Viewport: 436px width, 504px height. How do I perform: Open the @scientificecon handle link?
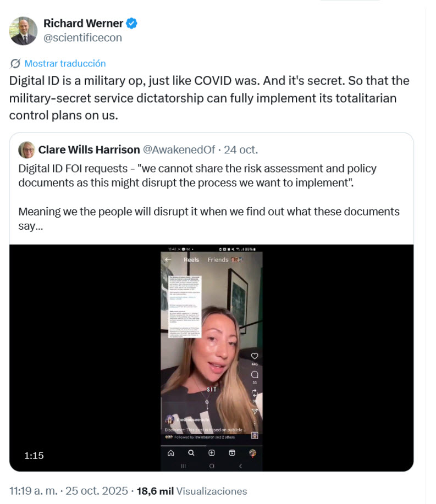(82, 37)
